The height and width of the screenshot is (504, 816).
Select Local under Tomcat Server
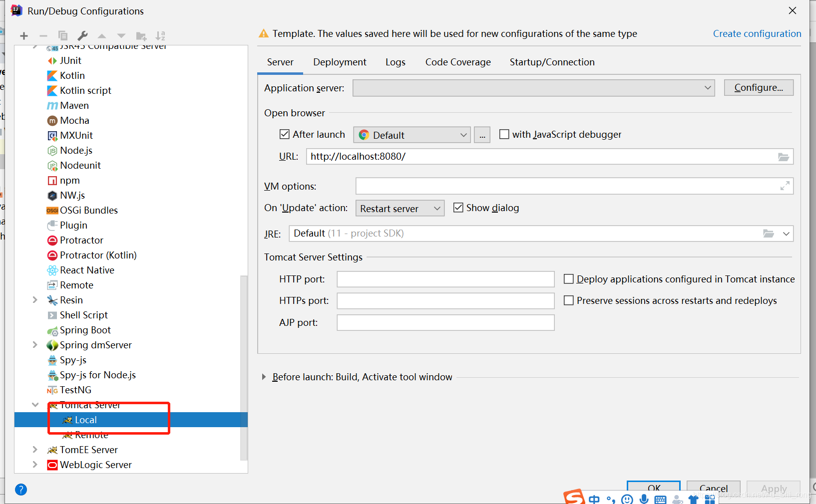(x=85, y=420)
